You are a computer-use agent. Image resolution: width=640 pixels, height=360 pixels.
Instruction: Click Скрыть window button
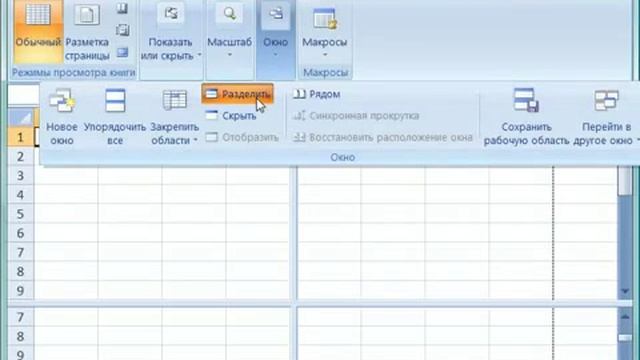point(231,116)
